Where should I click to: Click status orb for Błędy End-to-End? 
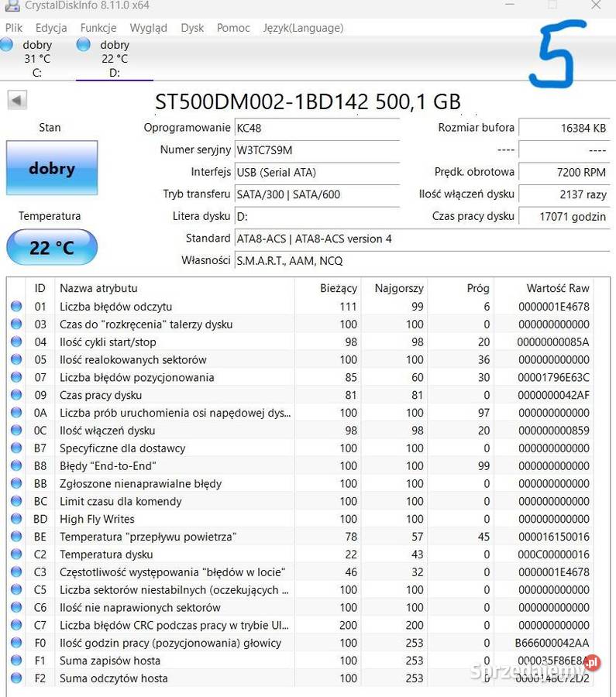(16, 465)
